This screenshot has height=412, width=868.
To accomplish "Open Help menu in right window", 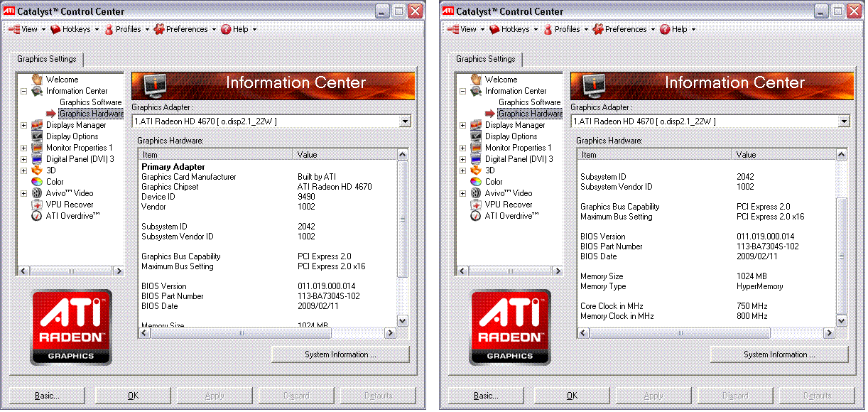I will [678, 29].
